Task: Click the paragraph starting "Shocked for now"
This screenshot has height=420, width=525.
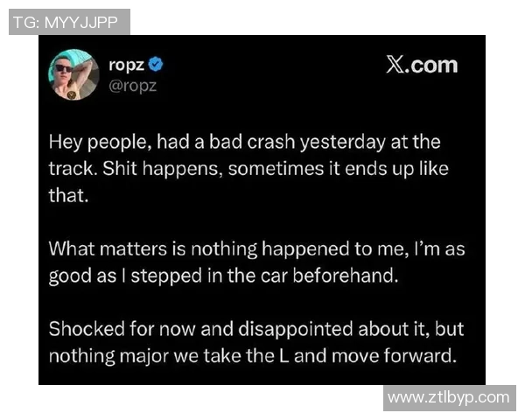Action: 255,343
